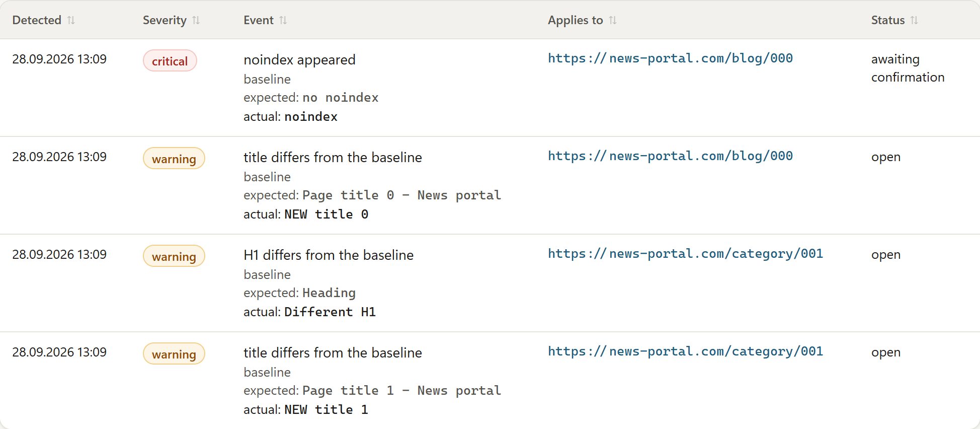Select the "noindex appeared" event title

(299, 60)
